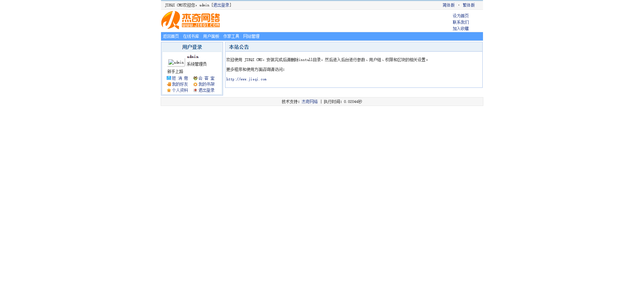Open the http://www.jieqi.com link in announcement
Image resolution: width=644 pixels, height=308 pixels.
click(x=246, y=79)
